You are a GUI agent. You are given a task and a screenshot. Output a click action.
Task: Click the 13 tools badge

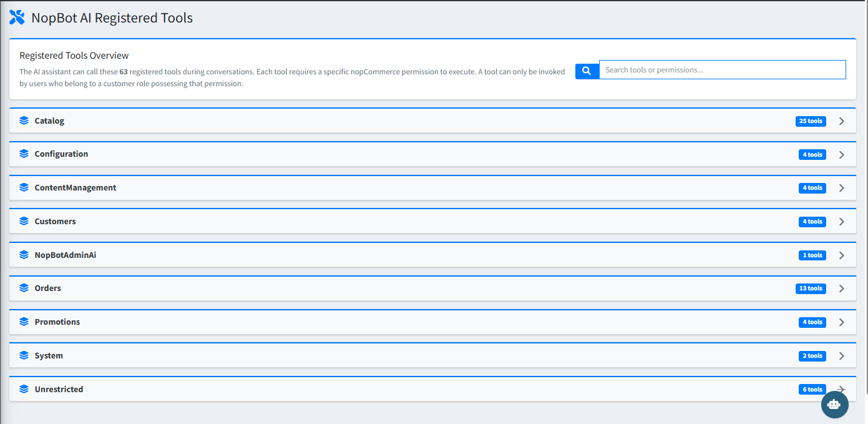[x=811, y=288]
